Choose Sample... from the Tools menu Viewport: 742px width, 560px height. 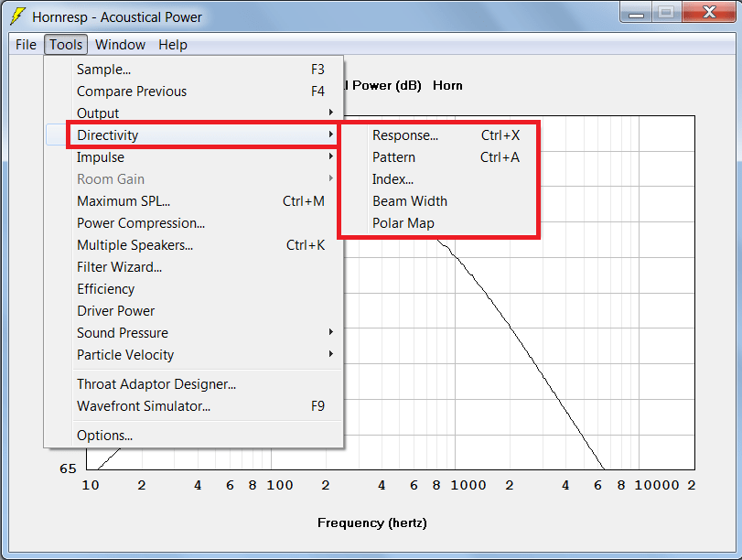pos(194,70)
